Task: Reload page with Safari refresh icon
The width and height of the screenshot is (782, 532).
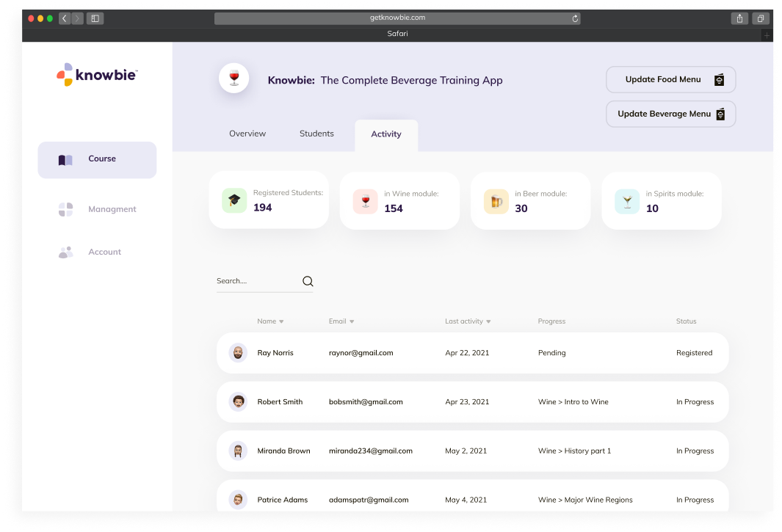Action: click(x=575, y=18)
